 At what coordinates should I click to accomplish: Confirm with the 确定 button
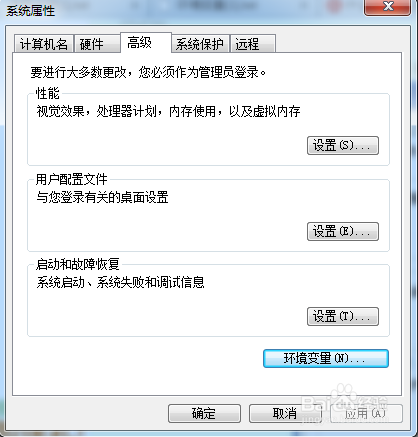[204, 414]
